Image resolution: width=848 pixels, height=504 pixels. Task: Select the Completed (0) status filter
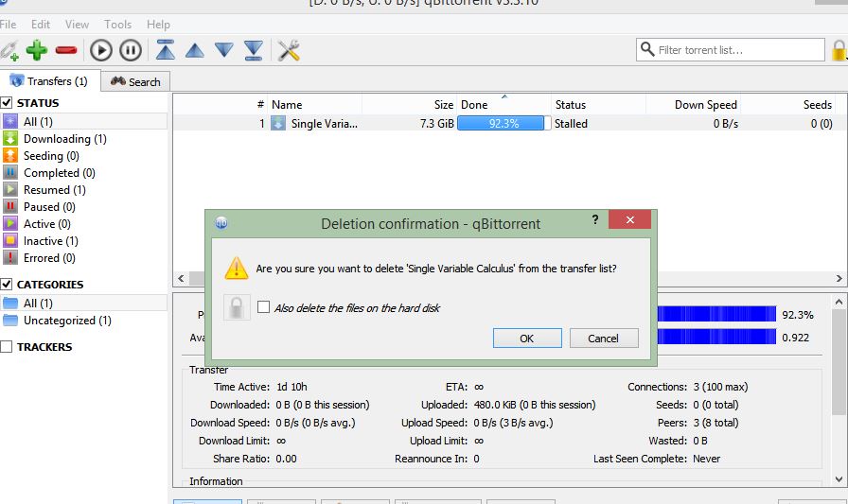coord(84,173)
